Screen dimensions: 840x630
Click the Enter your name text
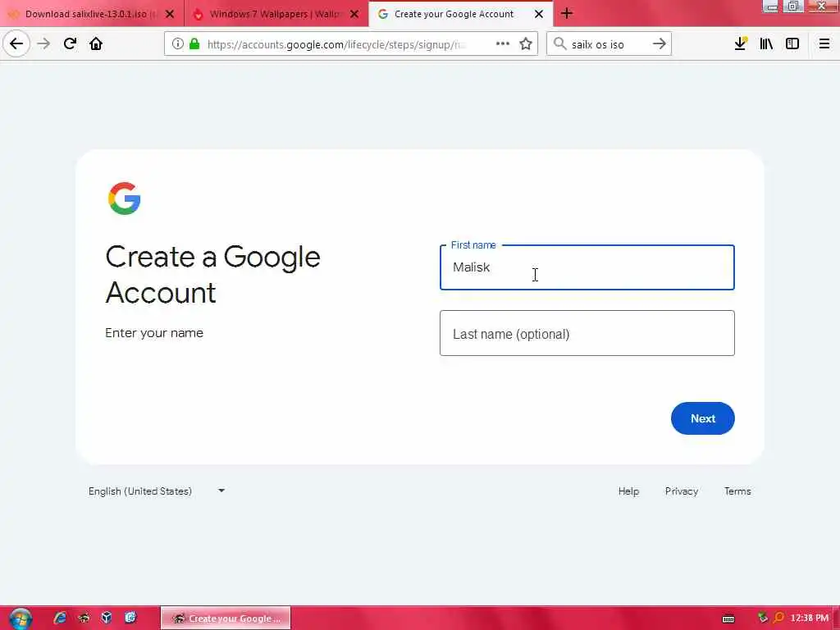(x=154, y=333)
